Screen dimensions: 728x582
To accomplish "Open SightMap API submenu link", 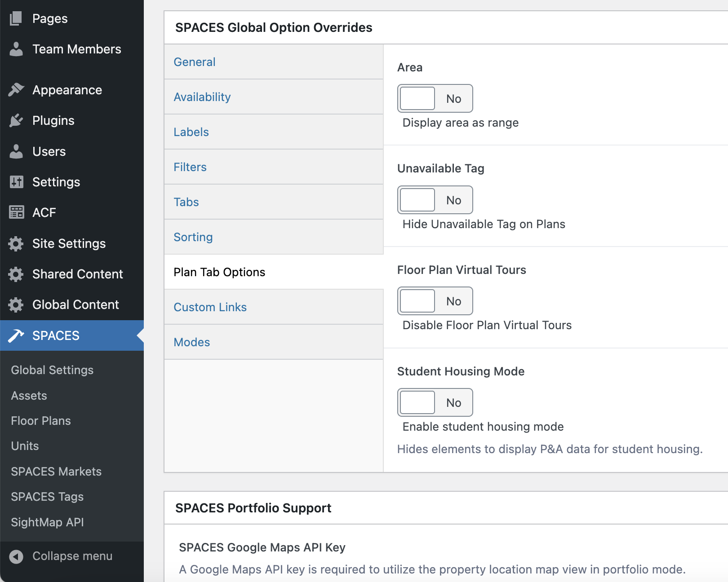I will (x=47, y=522).
